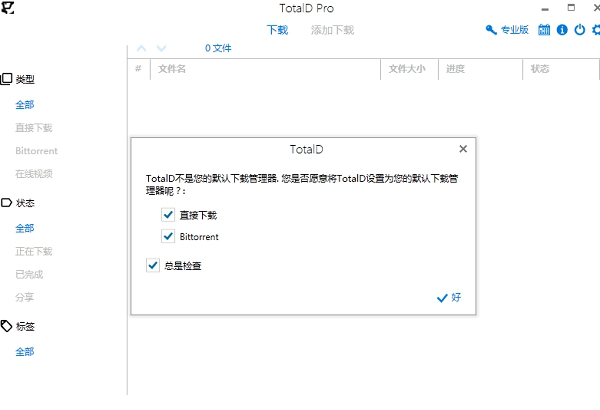Maximize the TotalD Pro window
600x410 pixels.
(571, 8)
